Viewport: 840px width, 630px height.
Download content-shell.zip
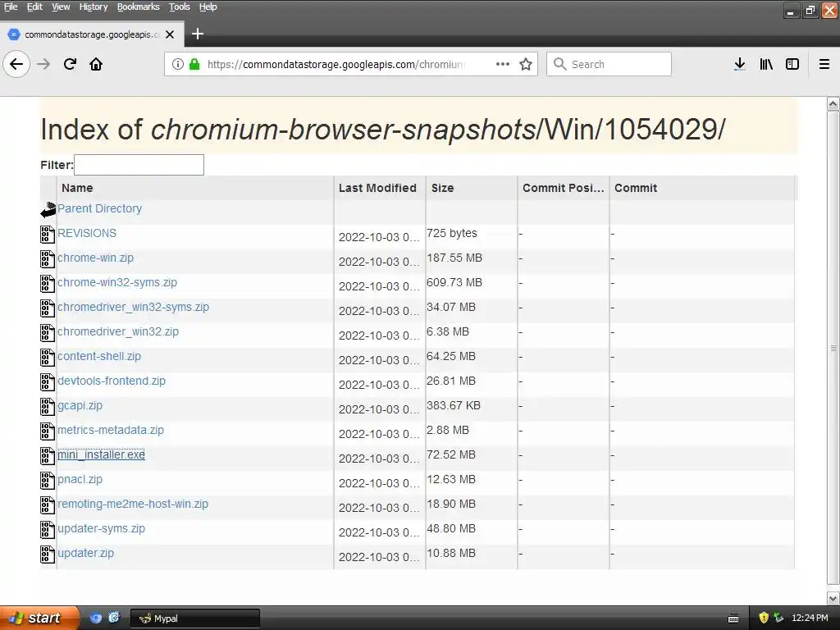[99, 356]
